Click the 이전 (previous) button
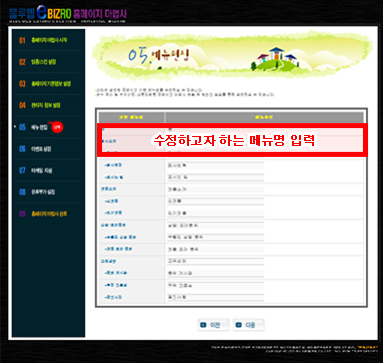The height and width of the screenshot is (363, 383). pyautogui.click(x=214, y=325)
